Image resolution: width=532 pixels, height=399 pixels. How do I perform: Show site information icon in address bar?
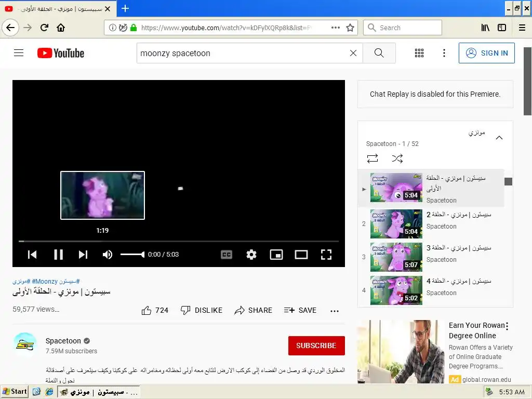(113, 28)
